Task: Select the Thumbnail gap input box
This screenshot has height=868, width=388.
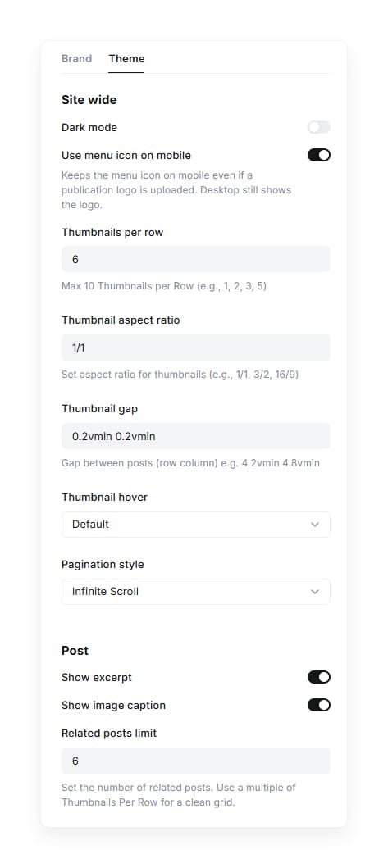Action: (196, 436)
